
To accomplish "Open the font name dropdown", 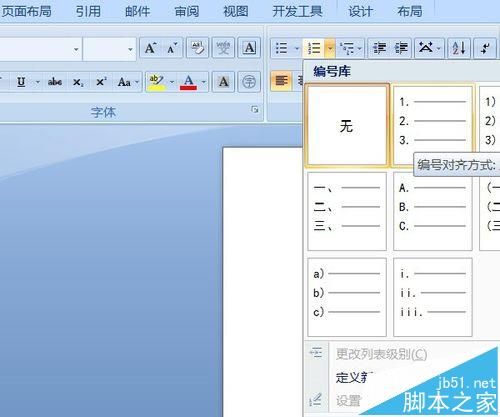I will click(x=76, y=49).
